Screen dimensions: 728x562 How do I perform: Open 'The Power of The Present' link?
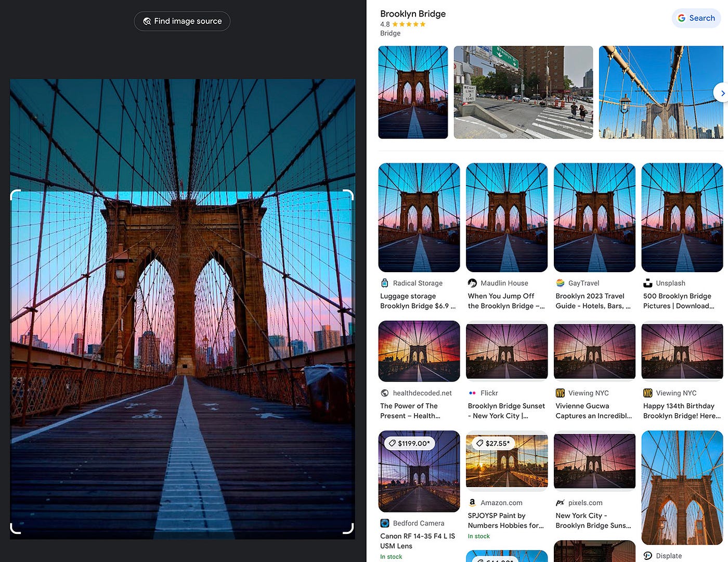pyautogui.click(x=410, y=411)
